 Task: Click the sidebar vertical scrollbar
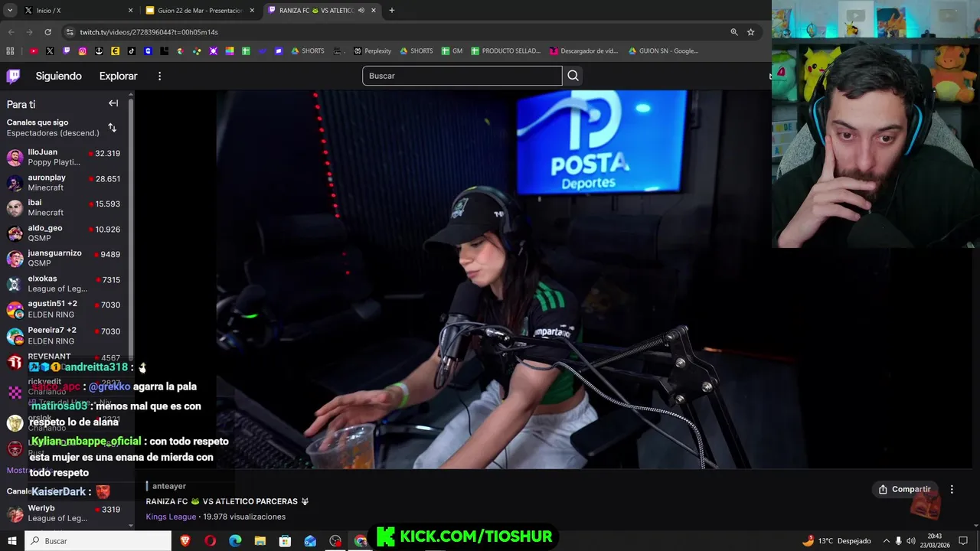pos(131,230)
